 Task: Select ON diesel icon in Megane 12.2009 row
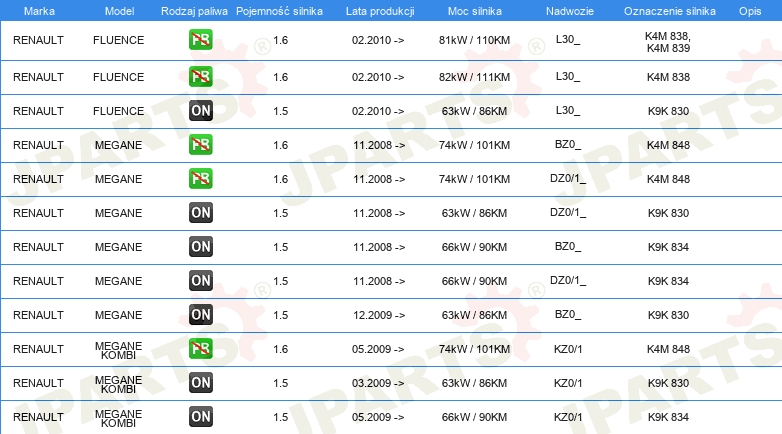click(x=201, y=315)
